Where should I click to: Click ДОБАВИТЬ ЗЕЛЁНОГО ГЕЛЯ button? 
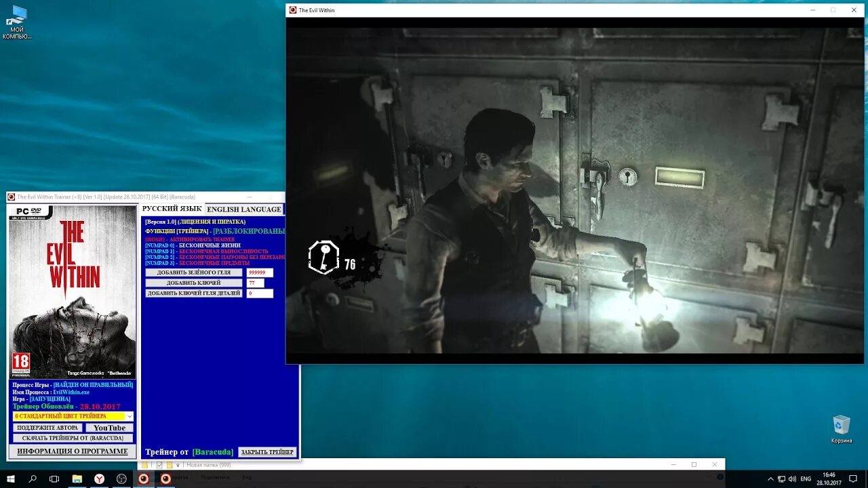point(193,272)
